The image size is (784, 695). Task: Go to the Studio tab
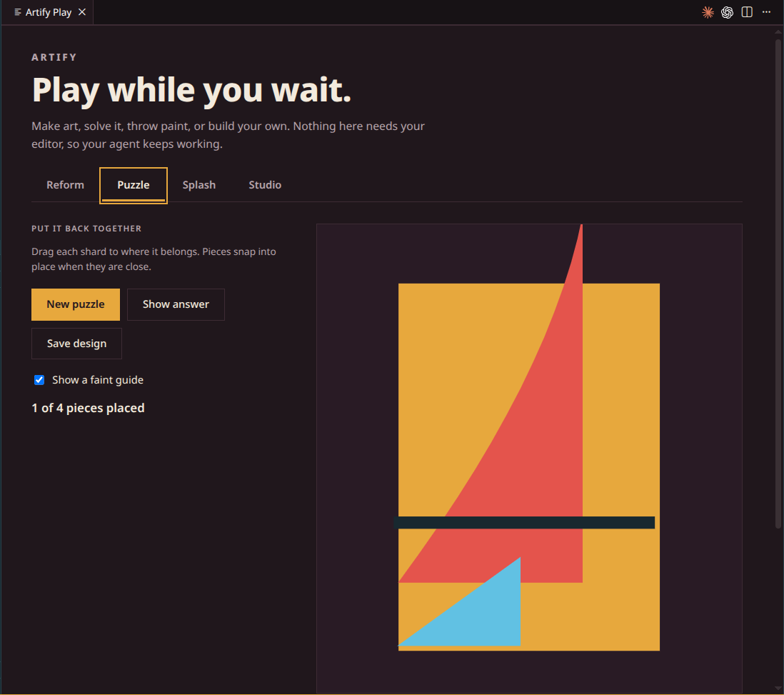[x=265, y=184]
